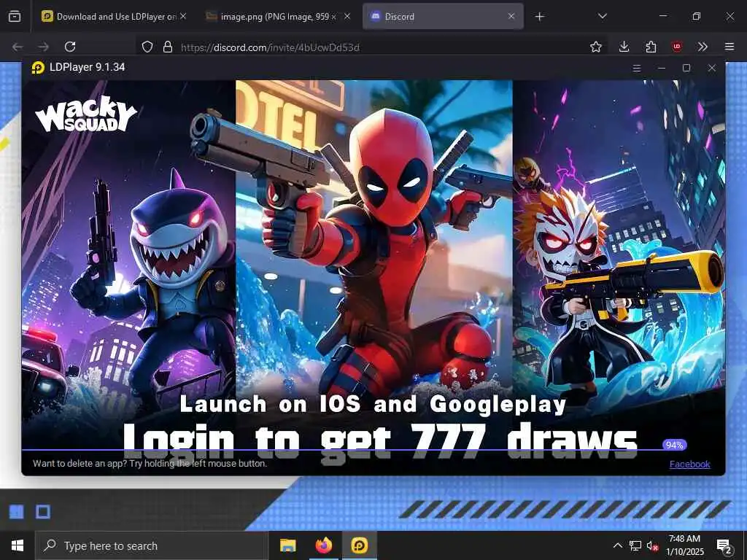
Task: Bookmark this page with the star icon
Action: [595, 47]
